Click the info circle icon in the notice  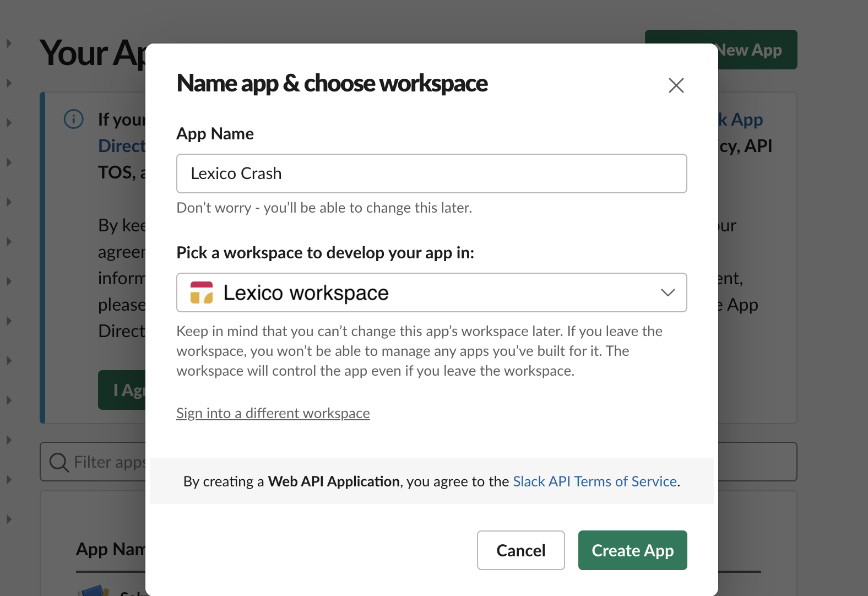tap(74, 119)
